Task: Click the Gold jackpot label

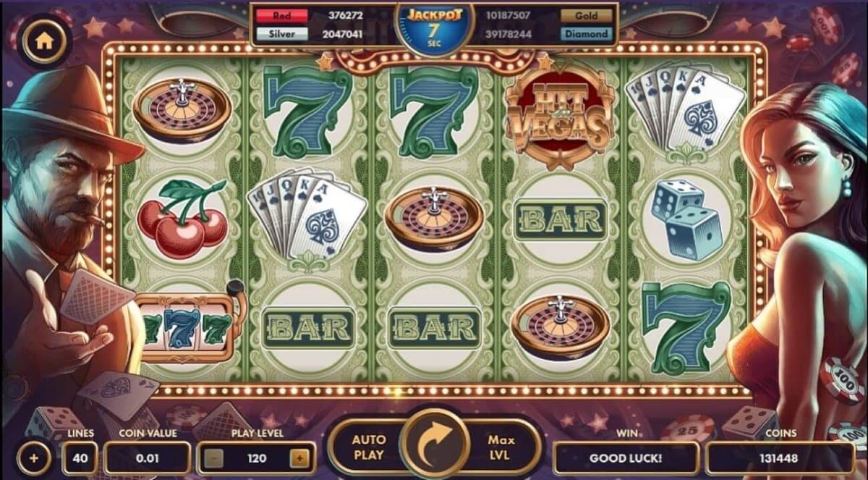Action: (587, 15)
